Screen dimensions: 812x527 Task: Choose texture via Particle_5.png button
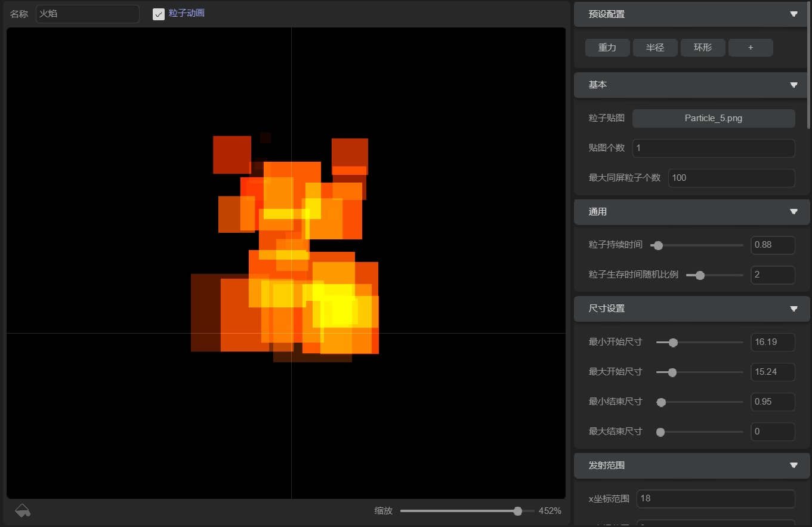[714, 118]
